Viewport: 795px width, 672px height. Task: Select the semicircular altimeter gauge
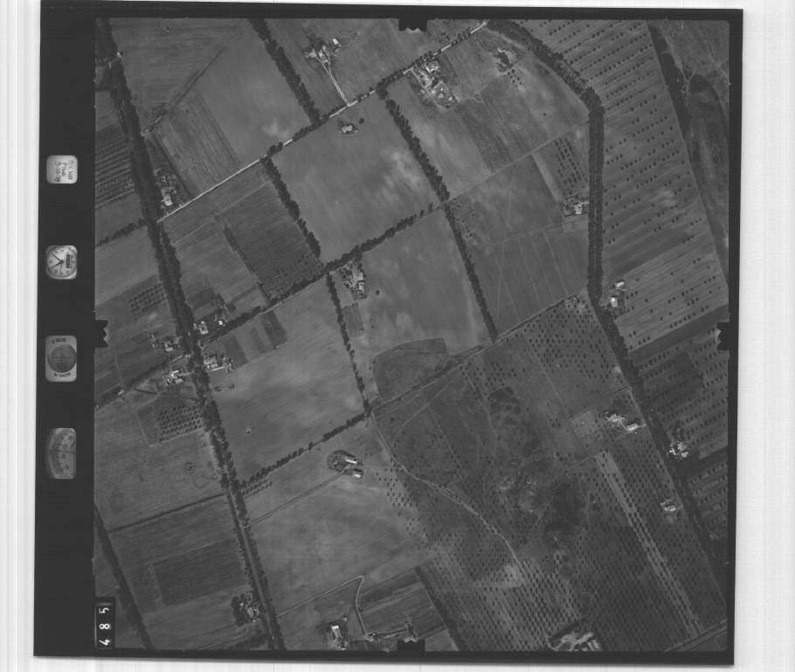61,453
